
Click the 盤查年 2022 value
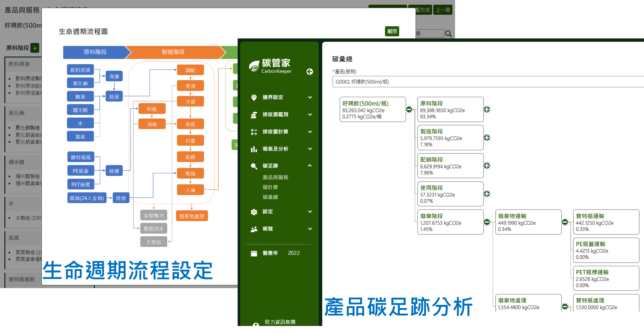tap(294, 253)
